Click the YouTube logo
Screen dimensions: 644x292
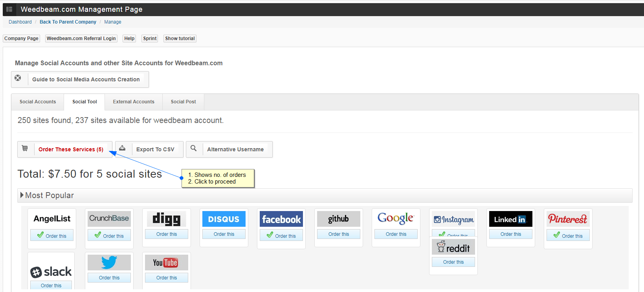(167, 263)
